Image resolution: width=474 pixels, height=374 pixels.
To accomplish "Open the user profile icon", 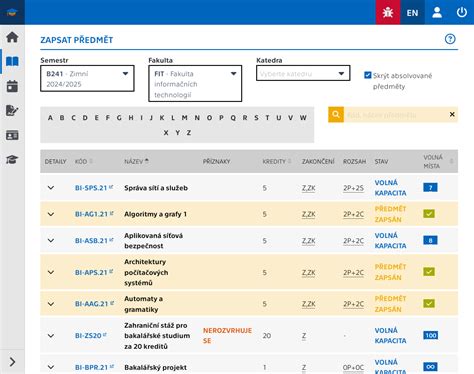I will [x=437, y=12].
